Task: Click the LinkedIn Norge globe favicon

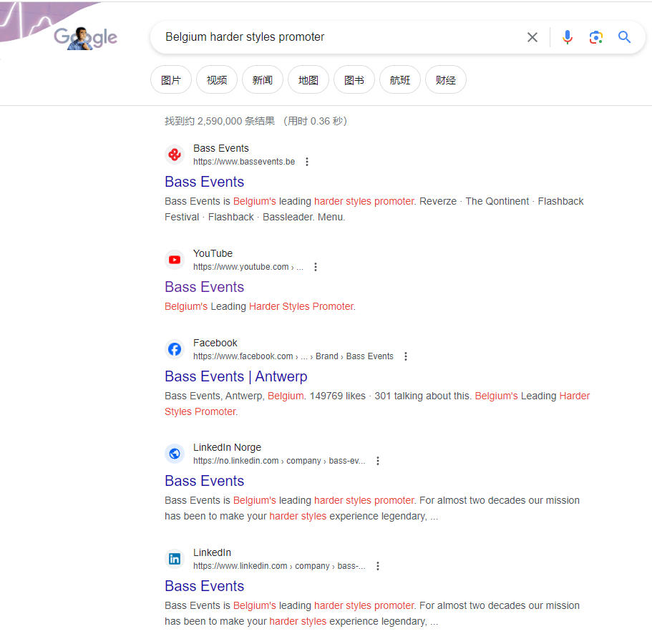Action: pyautogui.click(x=175, y=454)
